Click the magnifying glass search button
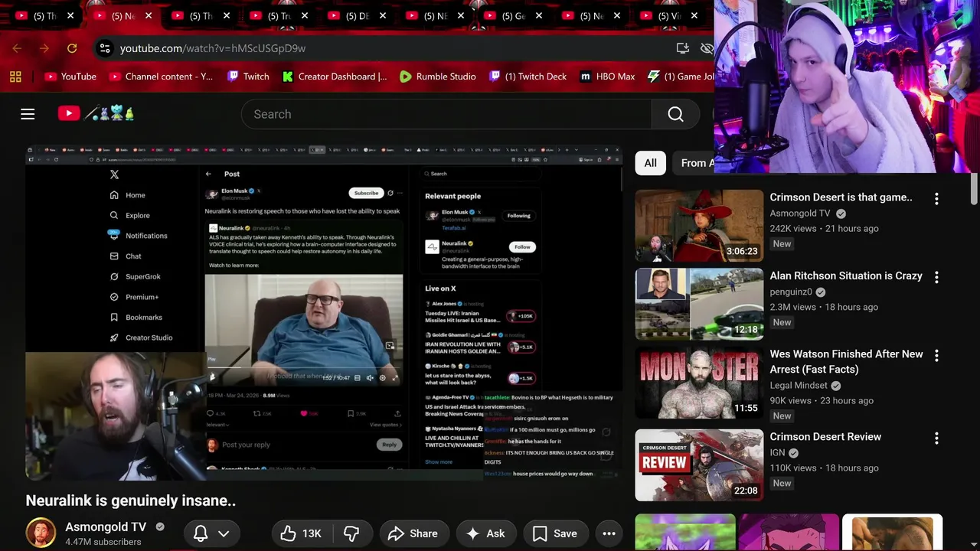This screenshot has height=551, width=980. pyautogui.click(x=675, y=114)
